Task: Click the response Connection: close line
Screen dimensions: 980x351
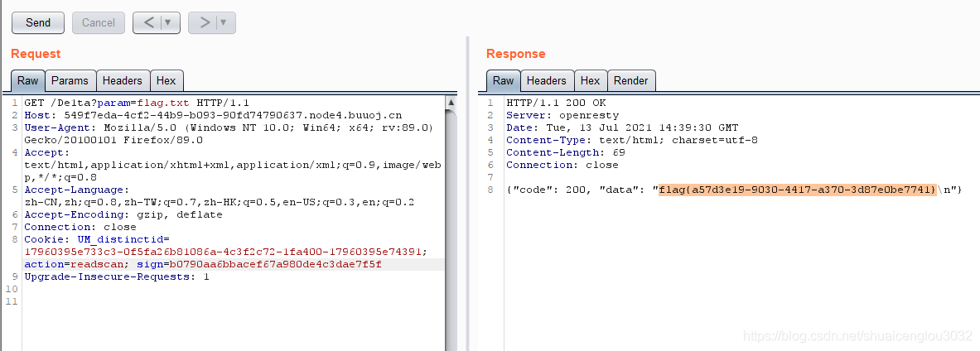Action: (x=562, y=165)
